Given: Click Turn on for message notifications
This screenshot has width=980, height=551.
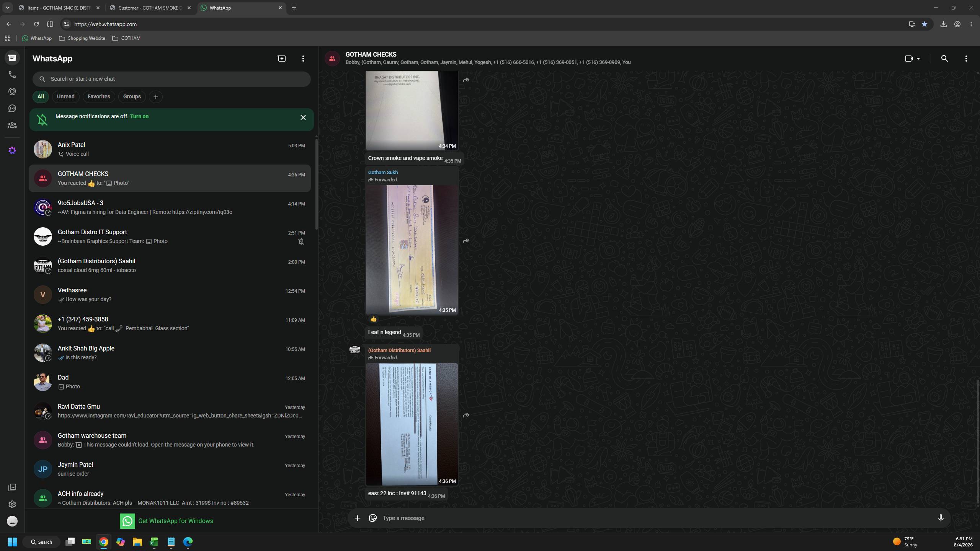Looking at the screenshot, I should point(139,116).
